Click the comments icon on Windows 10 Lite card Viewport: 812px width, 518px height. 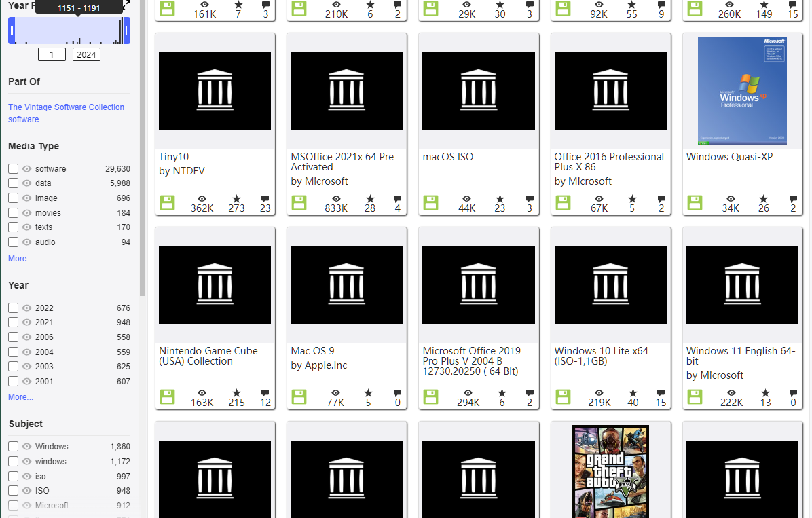point(661,393)
